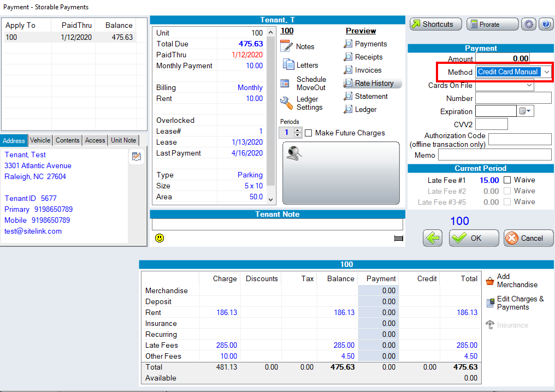Click the Expiration input field

[495, 111]
